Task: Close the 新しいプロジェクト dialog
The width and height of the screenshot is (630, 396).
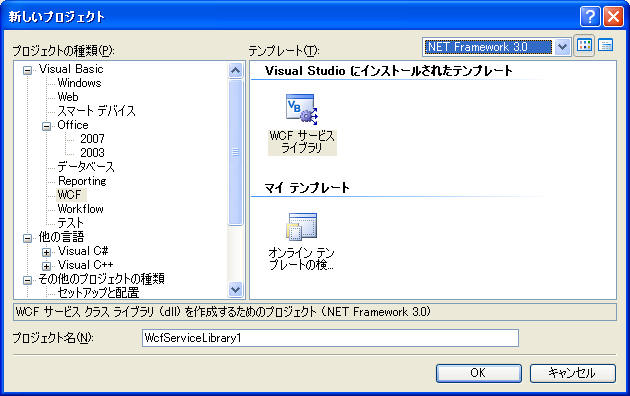Action: (x=613, y=16)
